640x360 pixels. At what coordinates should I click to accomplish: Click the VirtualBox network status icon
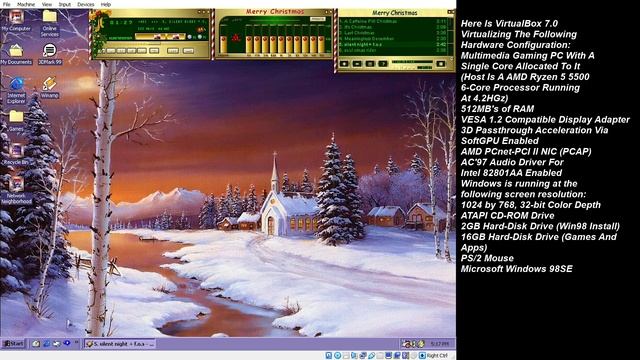(363, 356)
